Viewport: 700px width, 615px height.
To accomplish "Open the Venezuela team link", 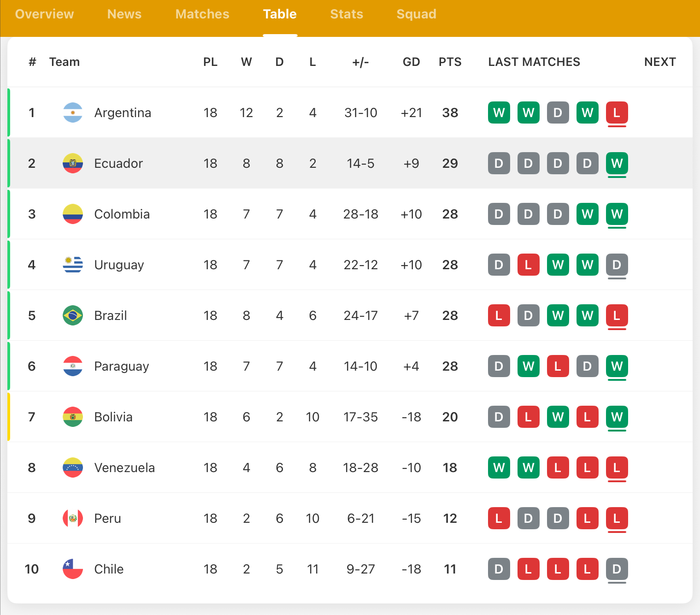I will (x=124, y=467).
